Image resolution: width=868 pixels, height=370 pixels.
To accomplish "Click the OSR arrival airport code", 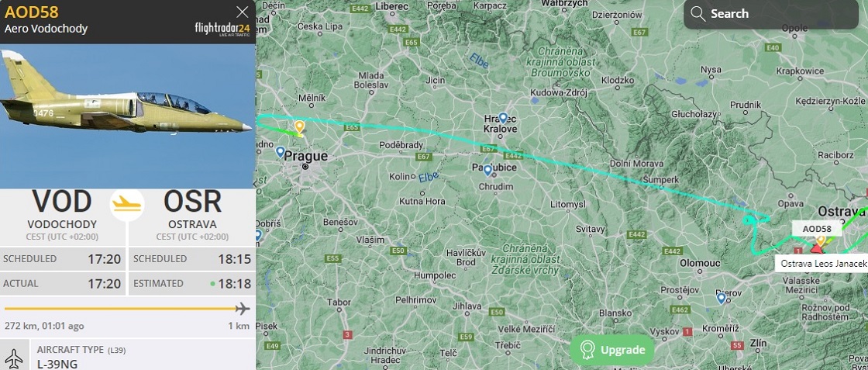I will [192, 202].
